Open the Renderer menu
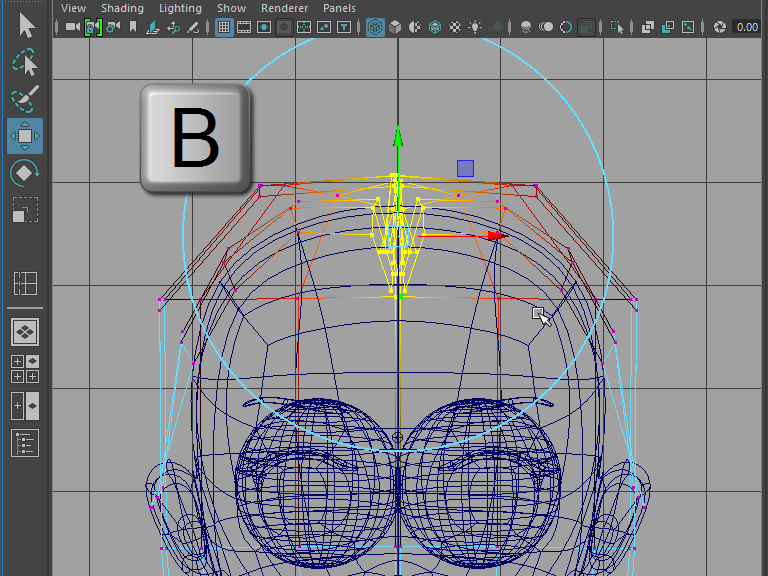The width and height of the screenshot is (768, 576). [x=283, y=8]
